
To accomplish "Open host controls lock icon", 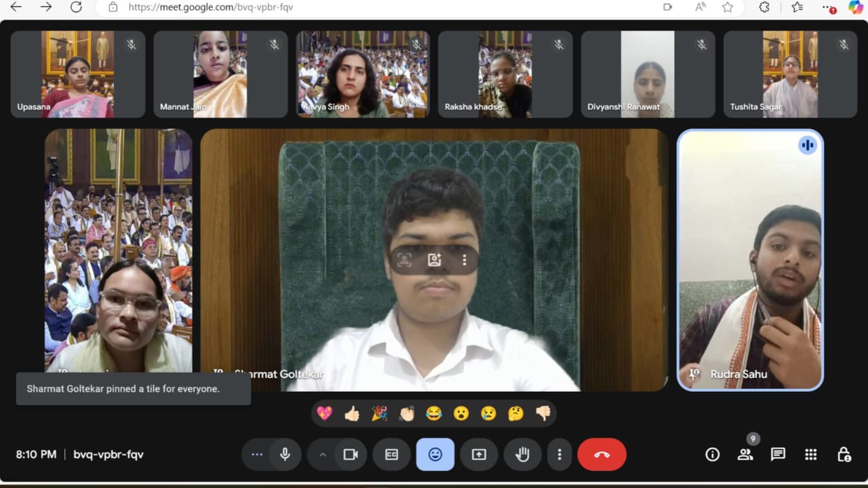I will point(843,455).
